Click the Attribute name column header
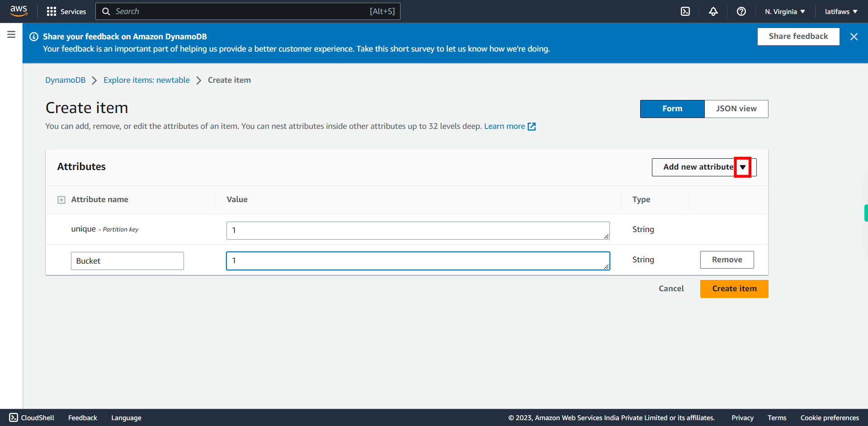 point(99,199)
